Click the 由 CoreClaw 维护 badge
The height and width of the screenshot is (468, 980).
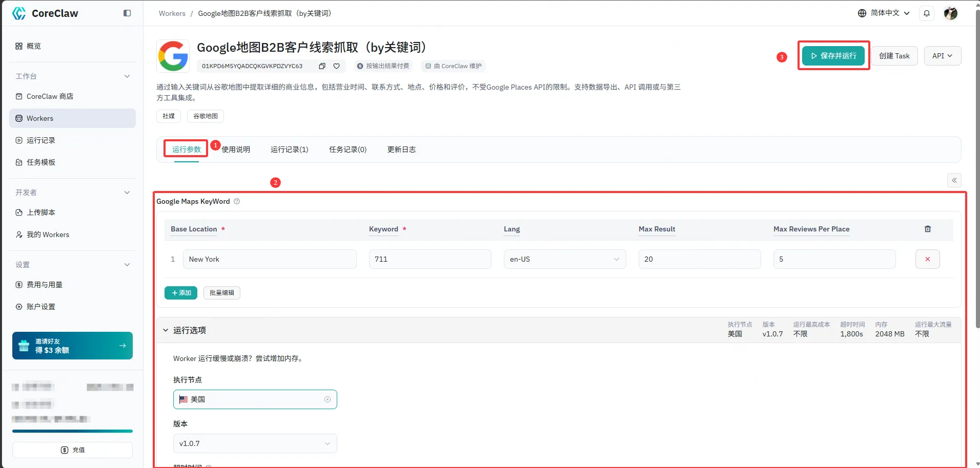pyautogui.click(x=454, y=66)
